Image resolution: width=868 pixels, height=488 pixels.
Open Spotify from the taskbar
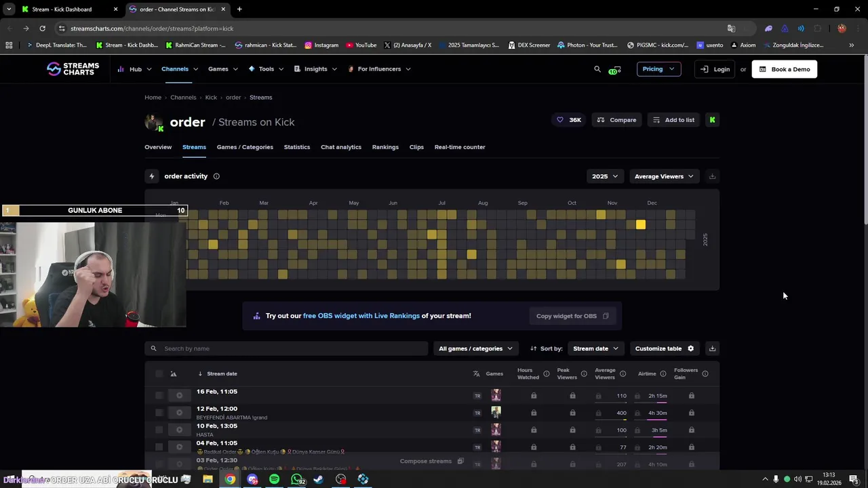point(274,479)
